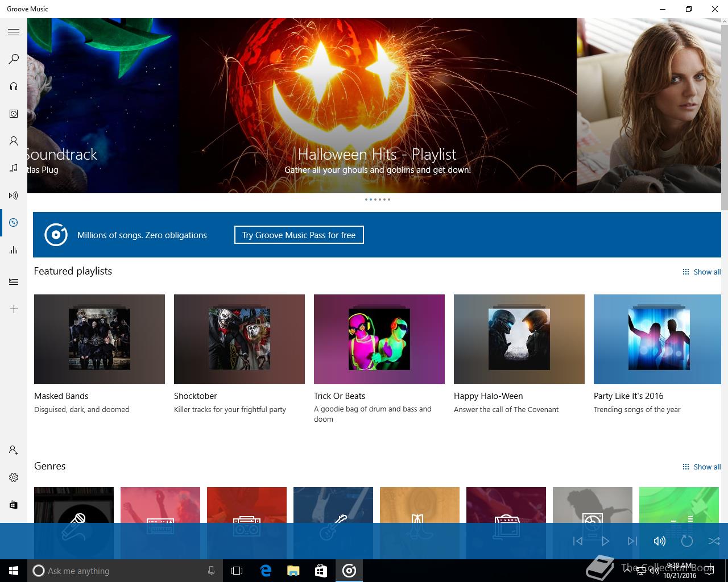Viewport: 728px width, 582px height.
Task: Open Party Like It's 2016 thumbnail
Action: click(x=657, y=339)
